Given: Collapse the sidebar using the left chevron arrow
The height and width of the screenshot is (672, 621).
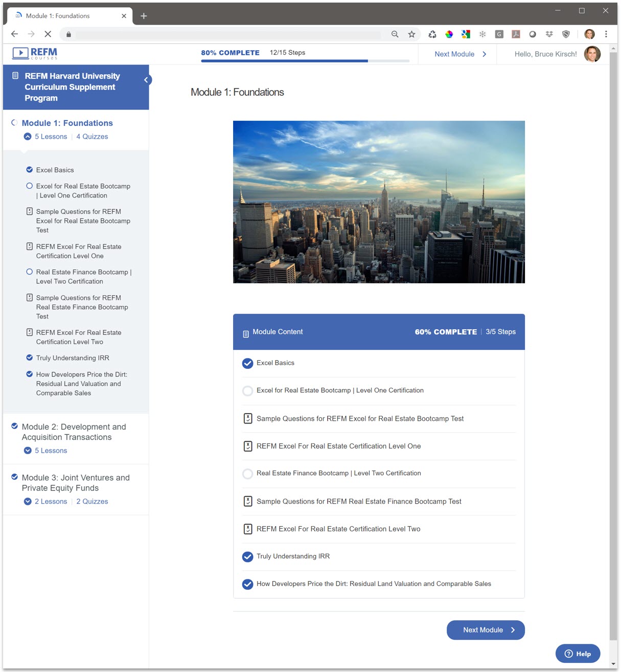Looking at the screenshot, I should (146, 79).
